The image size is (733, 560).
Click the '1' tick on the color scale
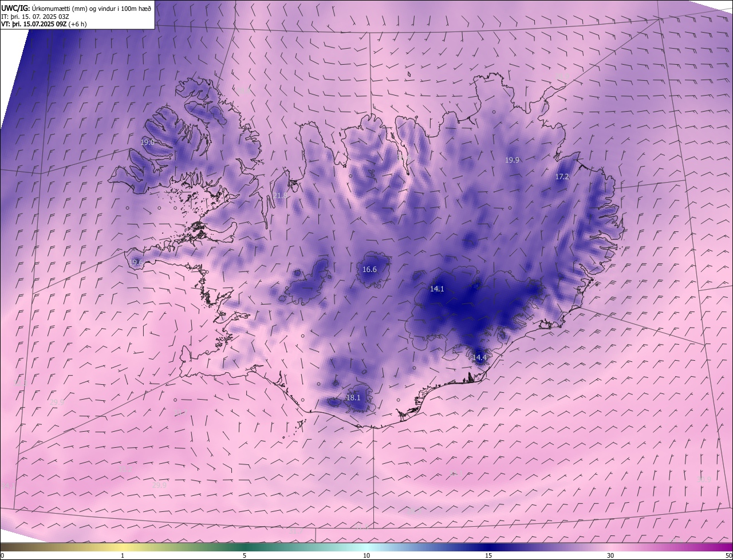[x=123, y=556]
